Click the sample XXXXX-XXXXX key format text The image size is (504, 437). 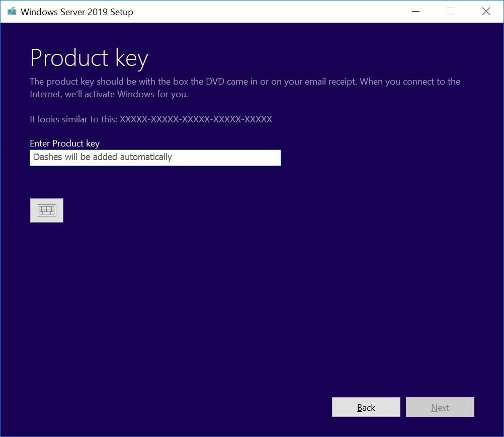pyautogui.click(x=196, y=119)
